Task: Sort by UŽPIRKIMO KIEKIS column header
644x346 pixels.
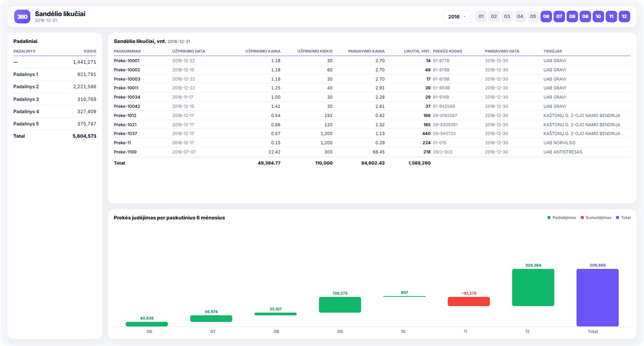Action: point(315,51)
